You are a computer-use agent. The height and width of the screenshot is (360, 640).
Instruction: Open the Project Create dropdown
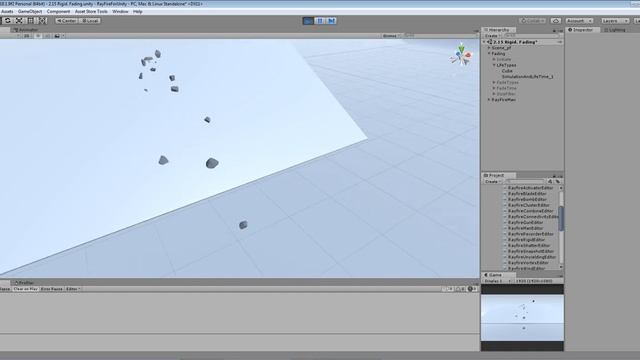[493, 181]
